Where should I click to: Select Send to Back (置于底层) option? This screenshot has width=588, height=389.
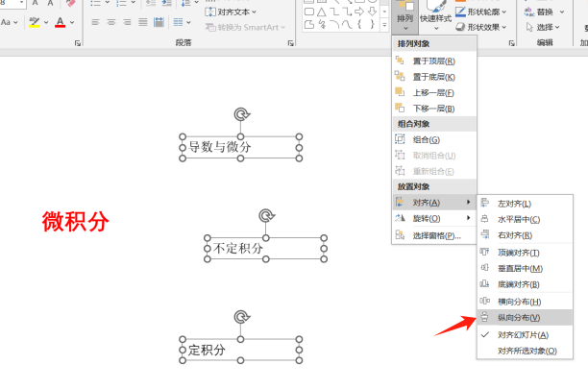coord(434,77)
